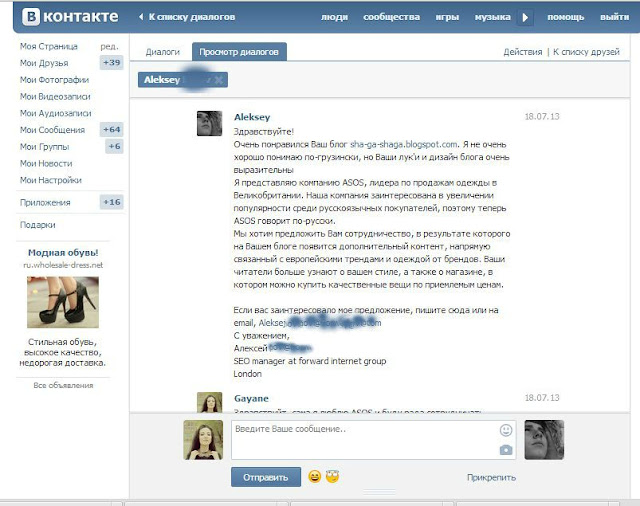Open Приложения in sidebar
This screenshot has height=506, width=640.
(45, 203)
